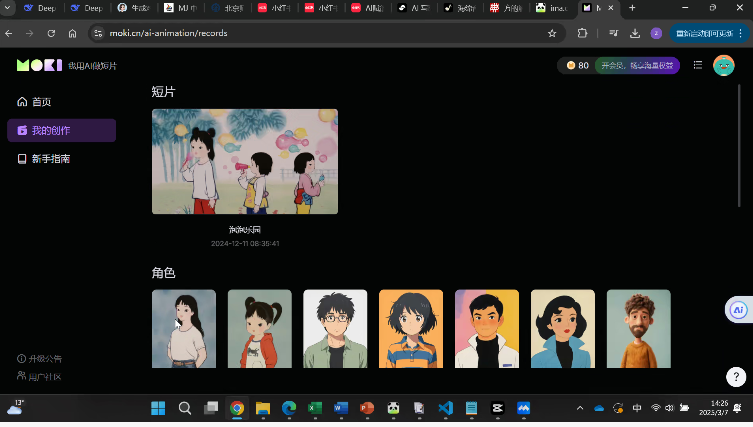Open the browser downloads icon
The width and height of the screenshot is (753, 427).
634,33
